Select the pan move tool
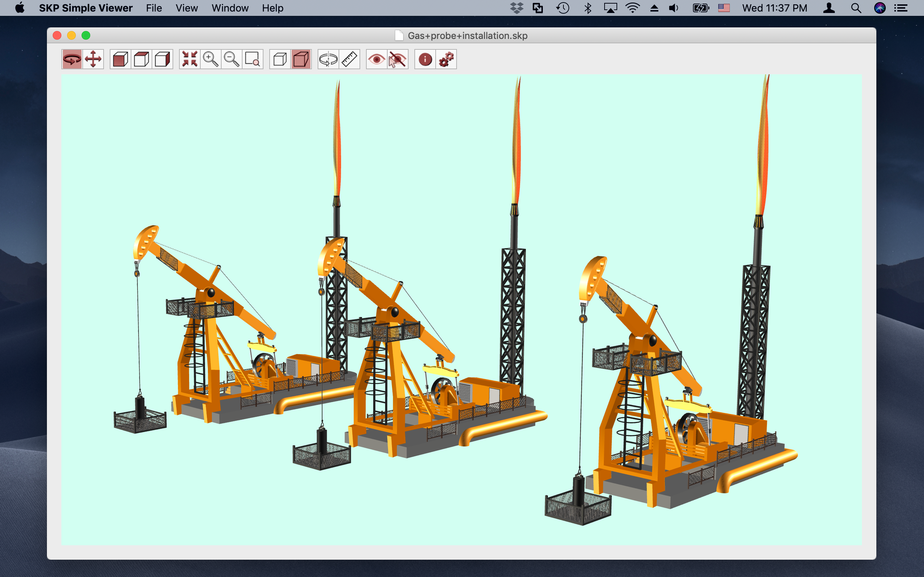 93,59
